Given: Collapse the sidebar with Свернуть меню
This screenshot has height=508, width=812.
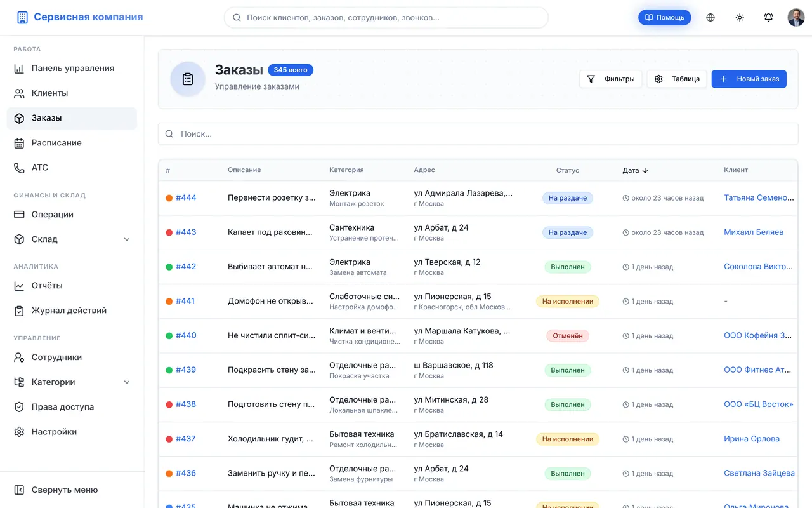Looking at the screenshot, I should click(72, 490).
